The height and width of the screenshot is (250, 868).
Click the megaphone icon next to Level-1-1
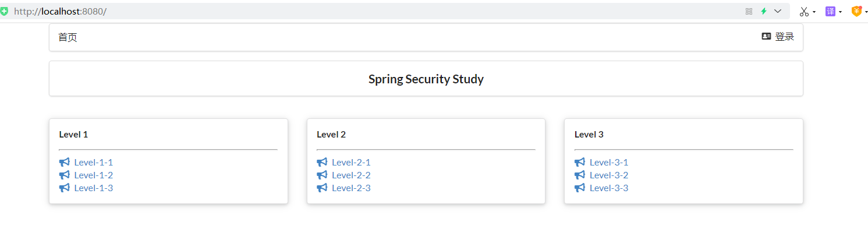tap(64, 162)
